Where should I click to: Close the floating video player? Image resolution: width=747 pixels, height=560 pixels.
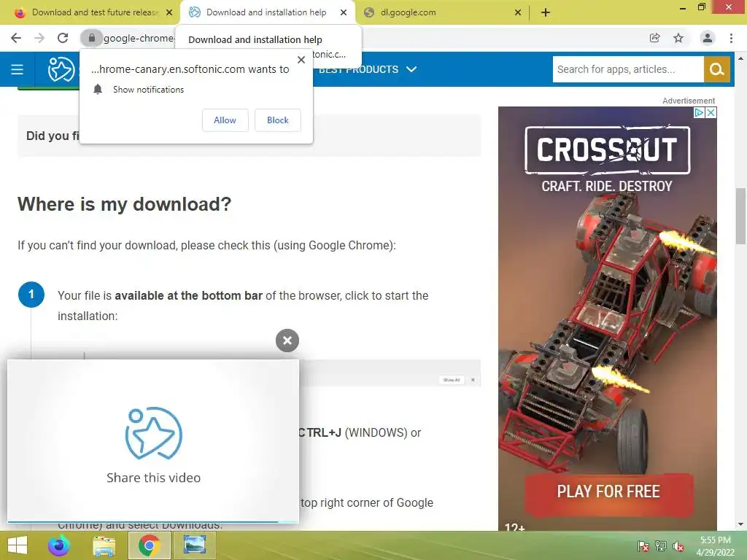click(x=287, y=341)
